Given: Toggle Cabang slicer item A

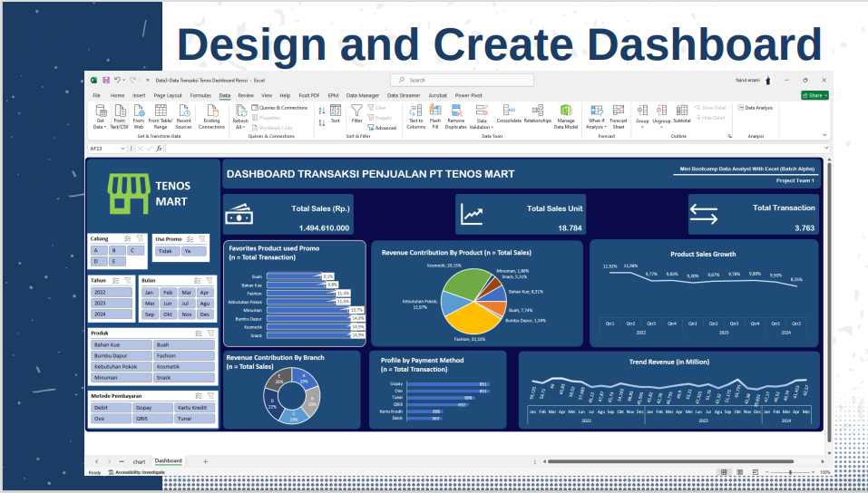Looking at the screenshot, I should click(x=99, y=251).
